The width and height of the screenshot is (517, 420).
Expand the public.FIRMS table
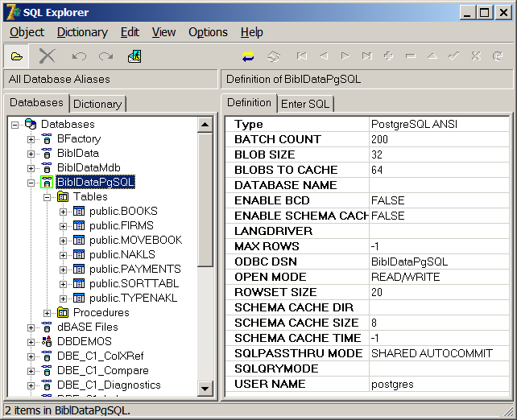click(x=63, y=226)
